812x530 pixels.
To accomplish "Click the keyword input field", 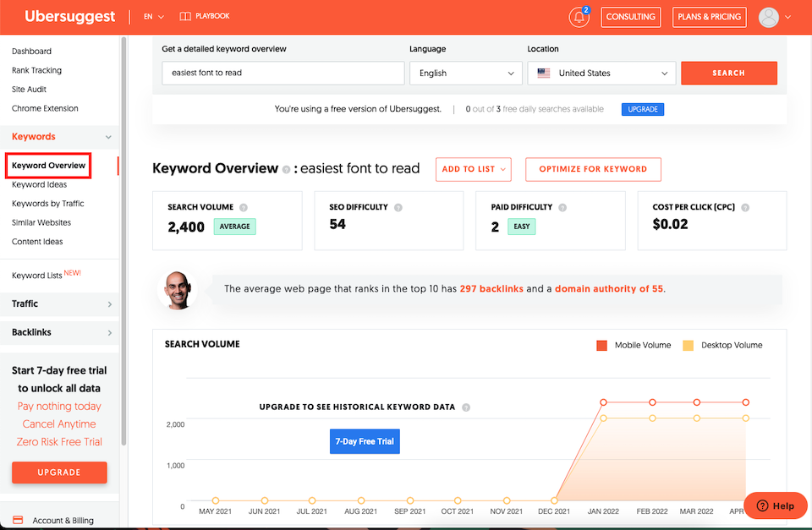I will (283, 74).
